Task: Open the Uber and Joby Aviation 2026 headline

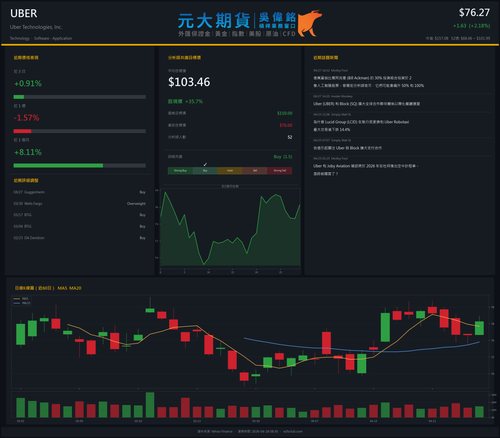Action: (365, 170)
